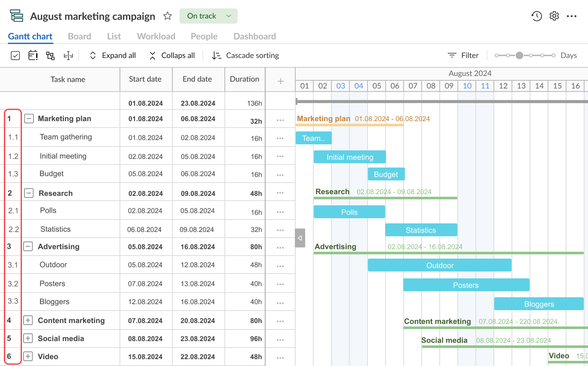Open the Workload view
Screen dimensions: 588x366
[x=156, y=36]
